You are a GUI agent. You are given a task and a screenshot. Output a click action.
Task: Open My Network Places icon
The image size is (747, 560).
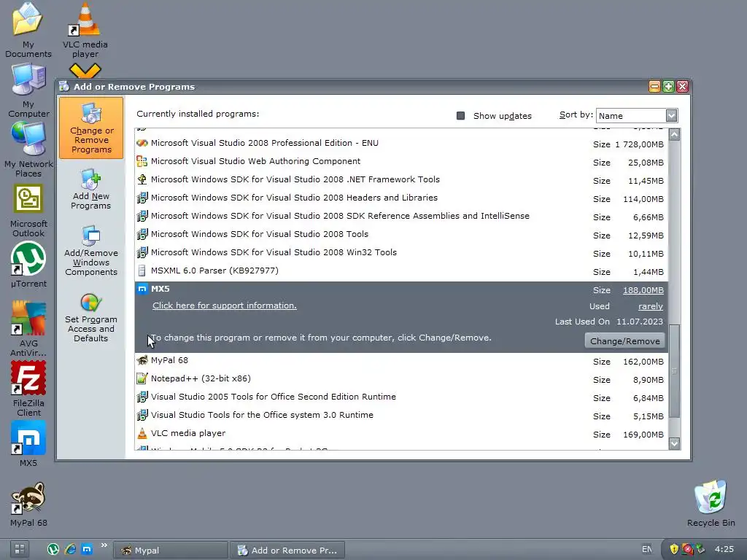tap(28, 149)
